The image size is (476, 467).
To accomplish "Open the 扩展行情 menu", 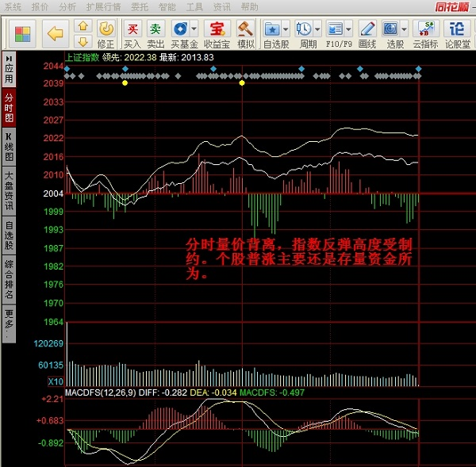I will 103,7.
